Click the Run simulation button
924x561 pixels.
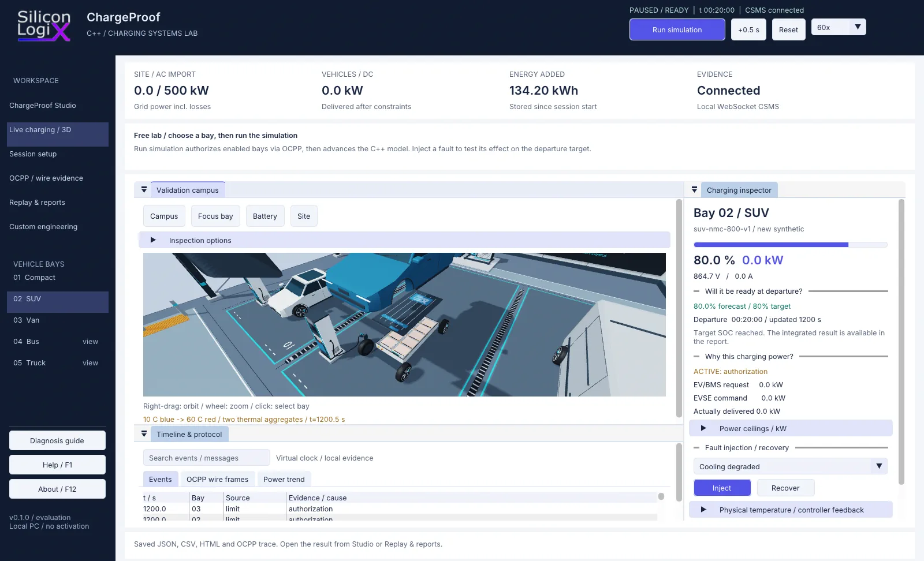point(677,29)
